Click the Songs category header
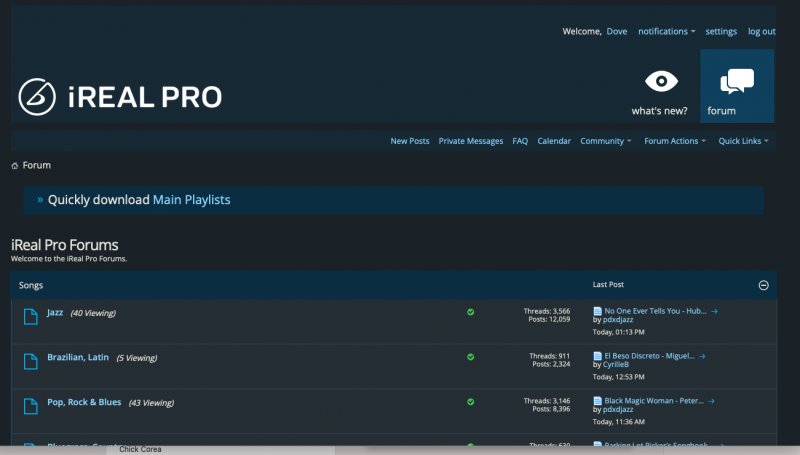This screenshot has width=800, height=455. 31,285
